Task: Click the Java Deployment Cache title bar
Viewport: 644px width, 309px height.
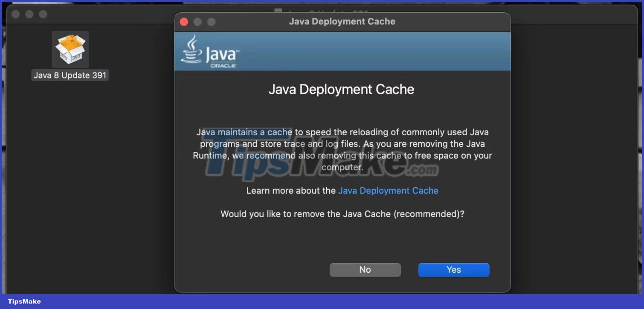Action: click(342, 22)
